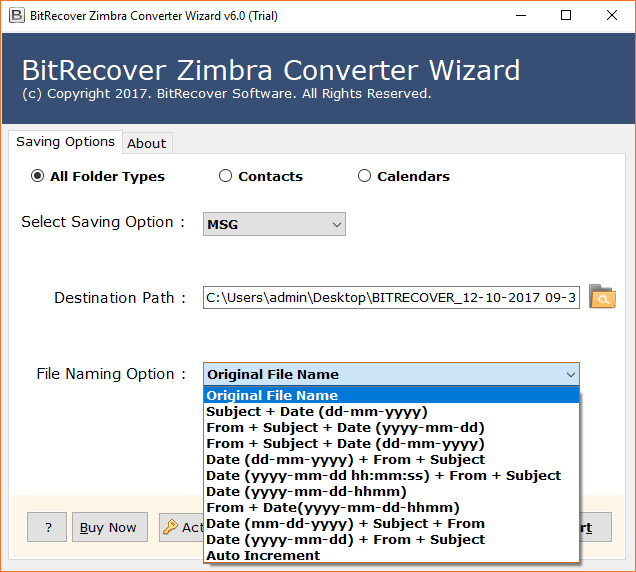This screenshot has height=572, width=636.
Task: Choose Original File Name from list
Action: [391, 395]
